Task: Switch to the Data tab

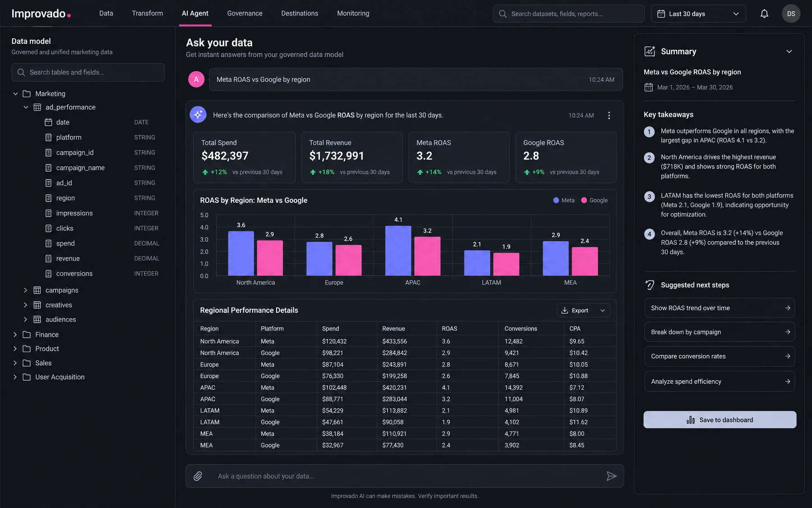Action: pos(106,14)
